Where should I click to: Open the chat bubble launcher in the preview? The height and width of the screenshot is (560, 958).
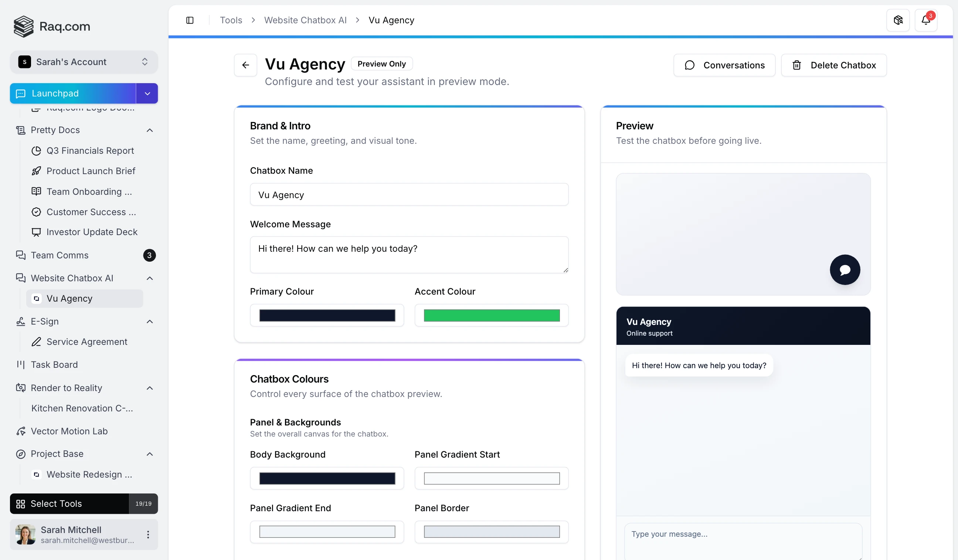click(x=845, y=269)
